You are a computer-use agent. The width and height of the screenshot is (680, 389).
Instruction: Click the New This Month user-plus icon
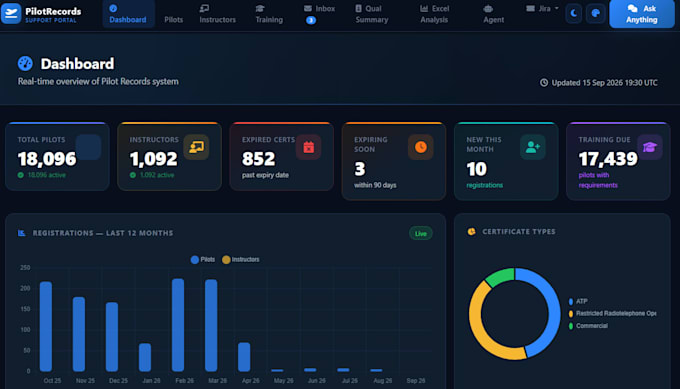click(533, 147)
